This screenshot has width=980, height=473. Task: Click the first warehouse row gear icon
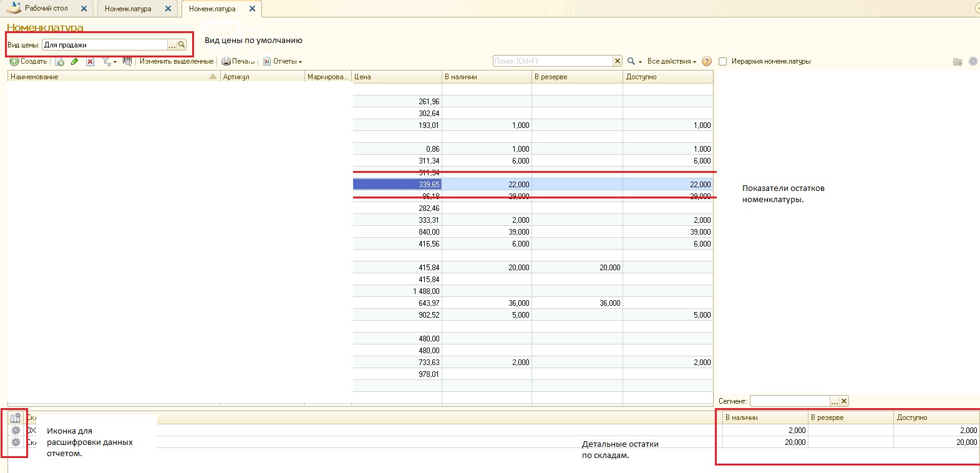point(16,430)
